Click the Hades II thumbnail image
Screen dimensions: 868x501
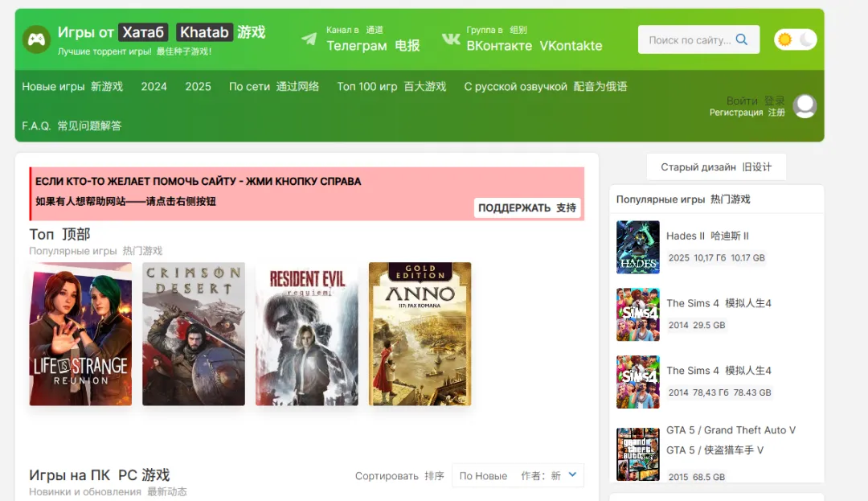coord(637,247)
